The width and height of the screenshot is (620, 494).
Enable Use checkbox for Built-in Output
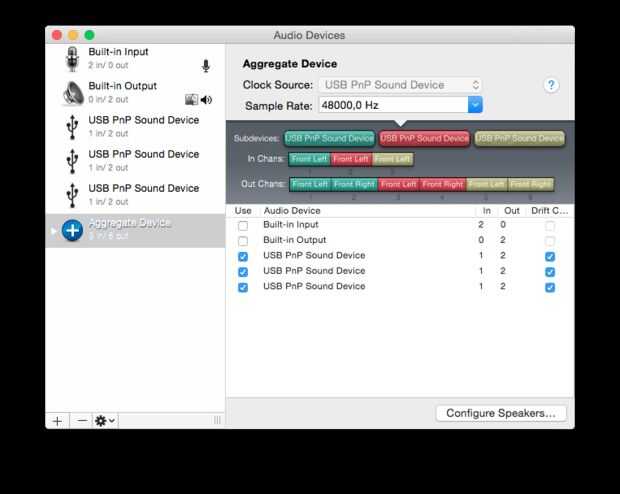click(x=243, y=241)
